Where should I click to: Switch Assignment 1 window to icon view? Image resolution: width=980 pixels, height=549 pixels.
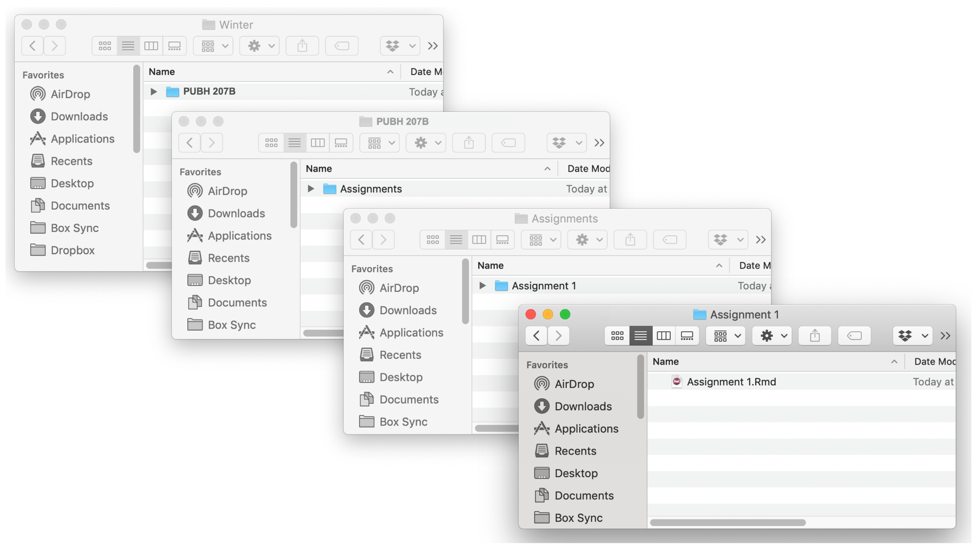point(617,336)
